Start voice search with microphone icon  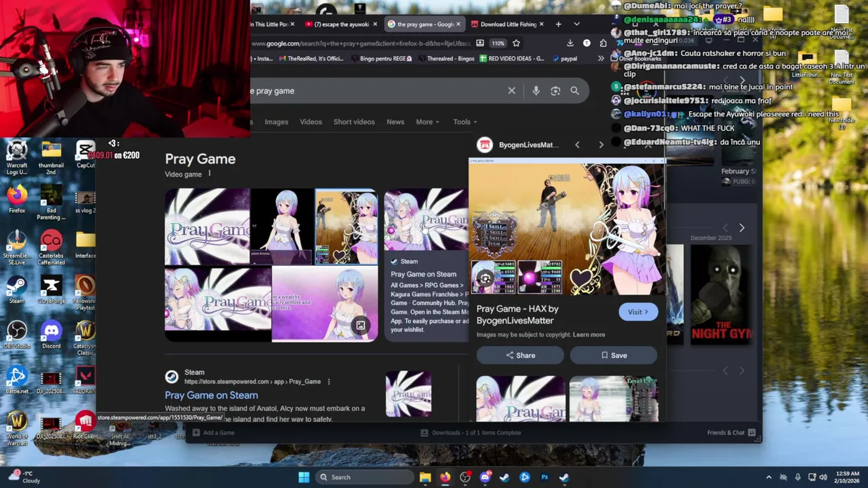click(x=536, y=91)
